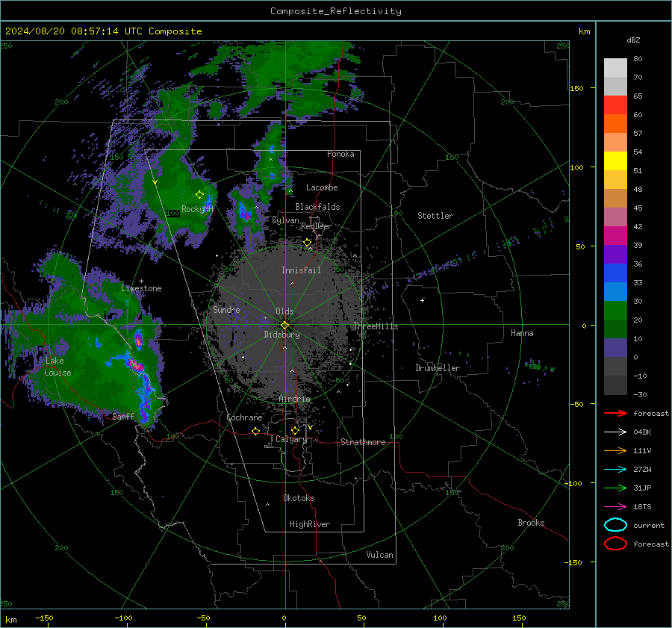Select the Sylvan label

point(285,220)
